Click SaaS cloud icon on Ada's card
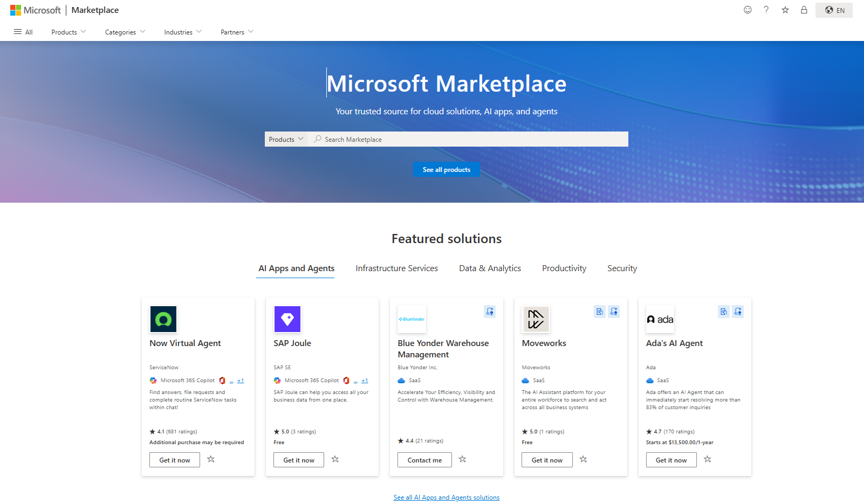This screenshot has height=504, width=864. (x=650, y=381)
